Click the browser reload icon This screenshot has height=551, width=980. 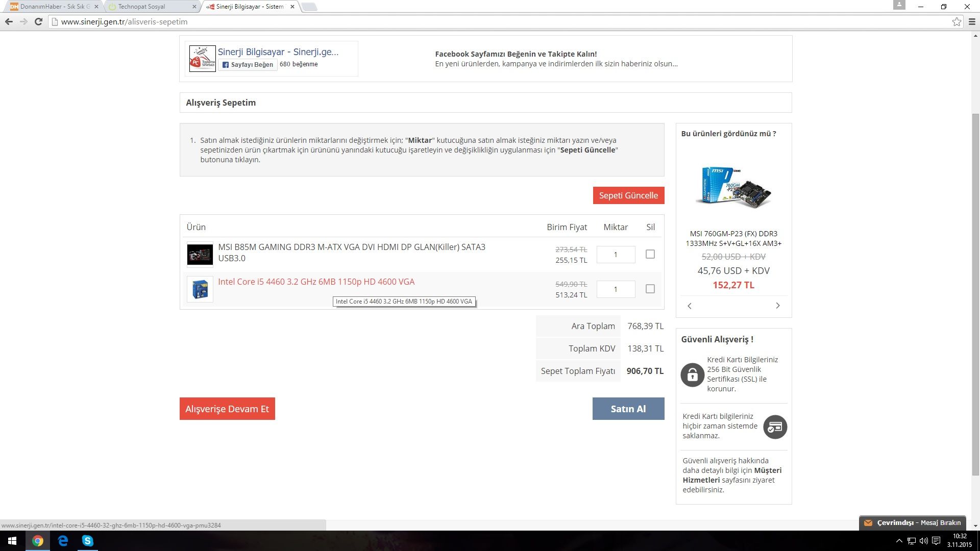click(x=38, y=21)
